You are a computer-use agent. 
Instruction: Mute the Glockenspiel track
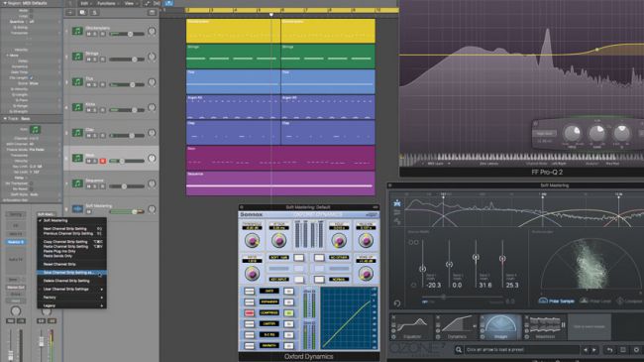(89, 34)
